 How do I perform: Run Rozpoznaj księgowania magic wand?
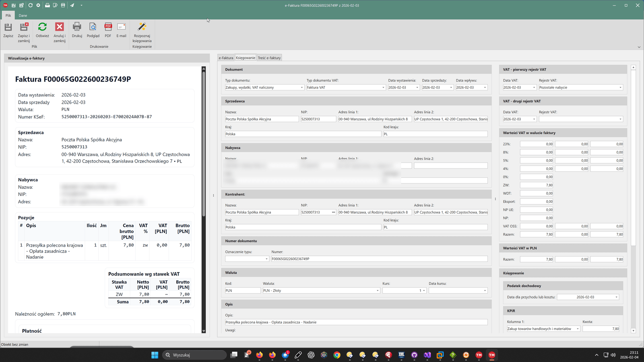pos(142,27)
